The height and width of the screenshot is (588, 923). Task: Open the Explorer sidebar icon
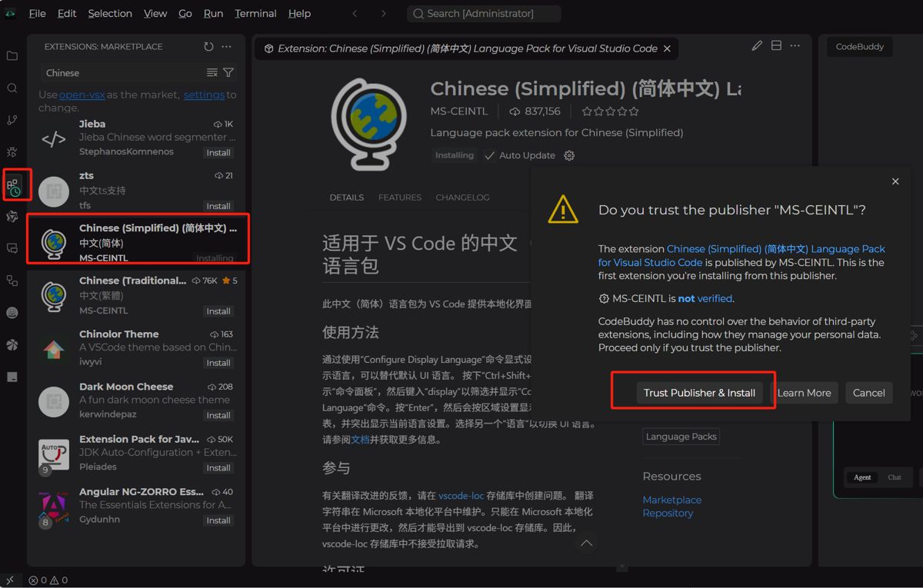point(12,55)
